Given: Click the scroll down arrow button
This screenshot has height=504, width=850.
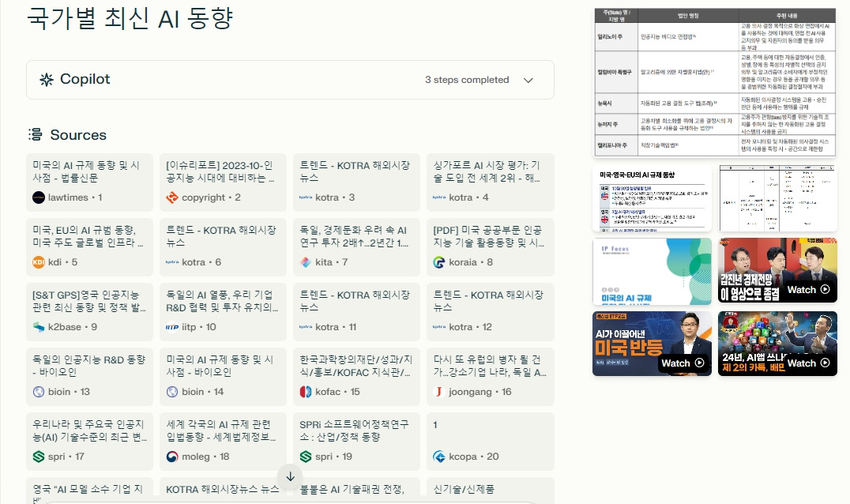Looking at the screenshot, I should point(290,476).
